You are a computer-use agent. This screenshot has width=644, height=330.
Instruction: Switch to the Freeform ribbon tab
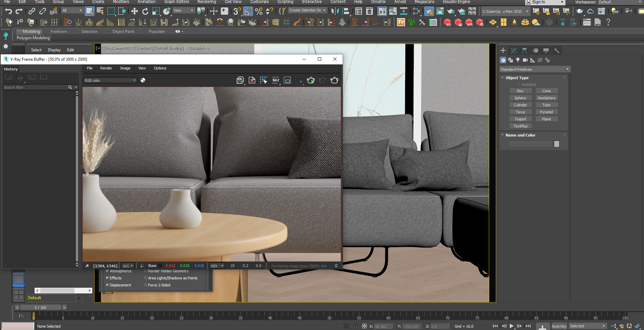click(x=59, y=32)
